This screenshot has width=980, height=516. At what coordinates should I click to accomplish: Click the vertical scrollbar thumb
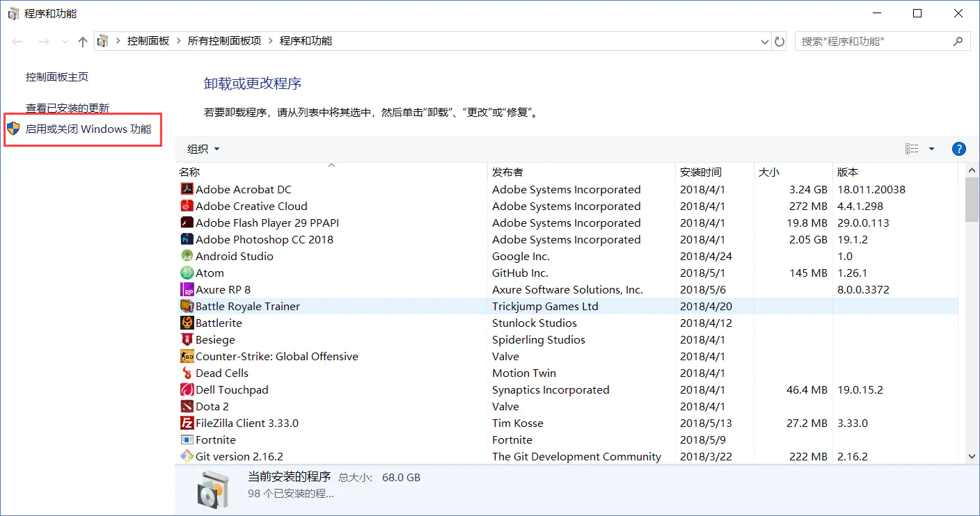point(972,200)
